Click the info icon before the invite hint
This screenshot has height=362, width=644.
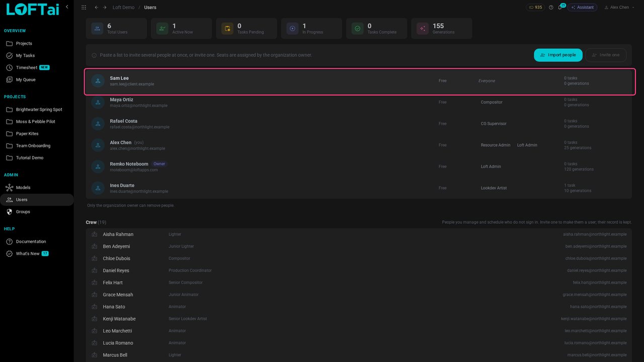(x=94, y=55)
